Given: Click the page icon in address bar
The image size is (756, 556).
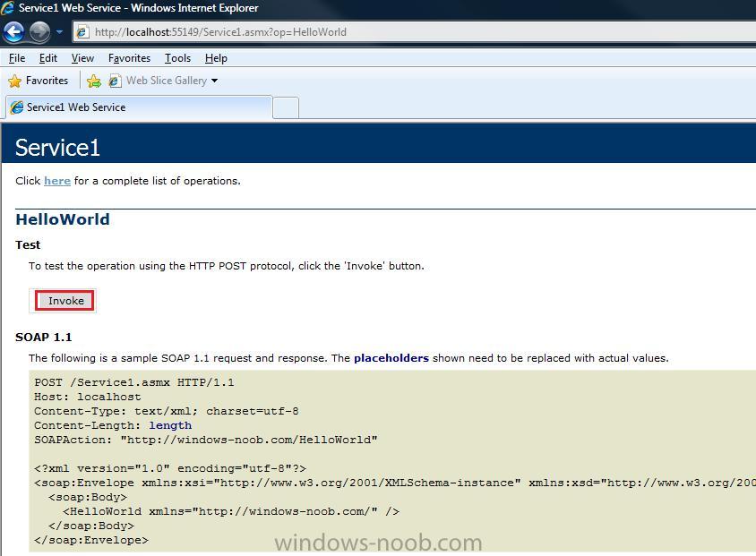Looking at the screenshot, I should 82,32.
